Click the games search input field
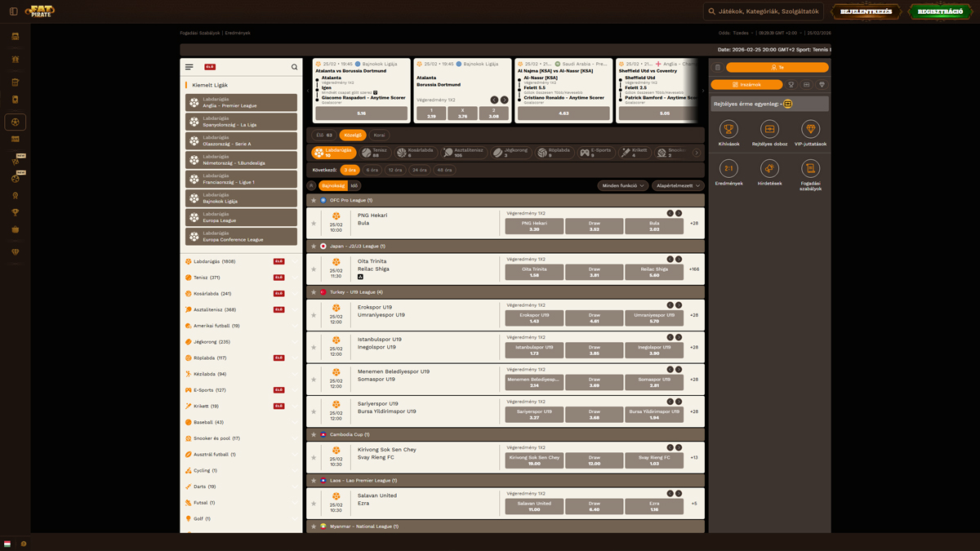Viewport: 980px width, 551px height. tap(768, 11)
